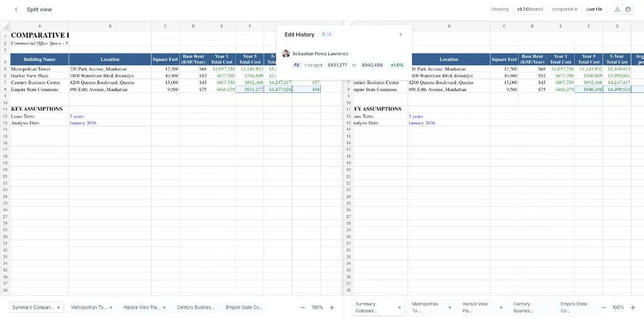Click the left pane 100% zoom level
The image size is (644, 318).
coord(317,307)
